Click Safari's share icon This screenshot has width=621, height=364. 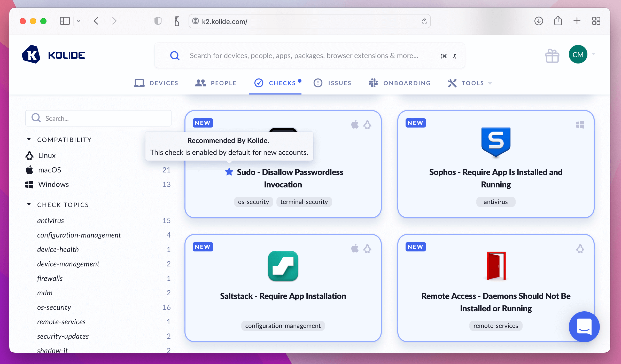[558, 21]
